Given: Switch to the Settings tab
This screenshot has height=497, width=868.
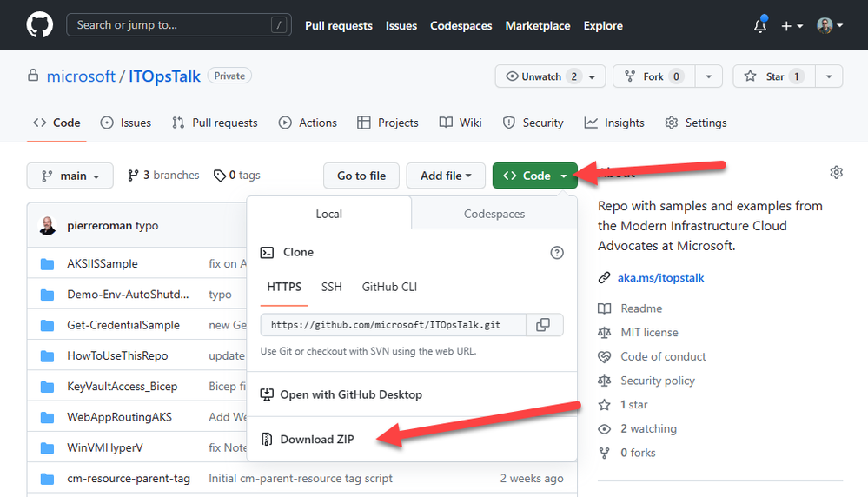Looking at the screenshot, I should [x=696, y=123].
